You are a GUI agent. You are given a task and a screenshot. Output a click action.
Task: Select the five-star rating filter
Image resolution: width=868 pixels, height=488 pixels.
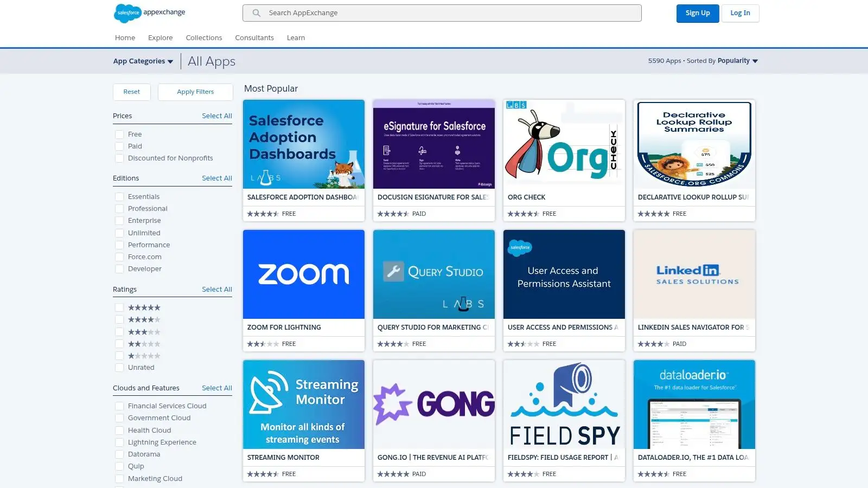(x=119, y=307)
